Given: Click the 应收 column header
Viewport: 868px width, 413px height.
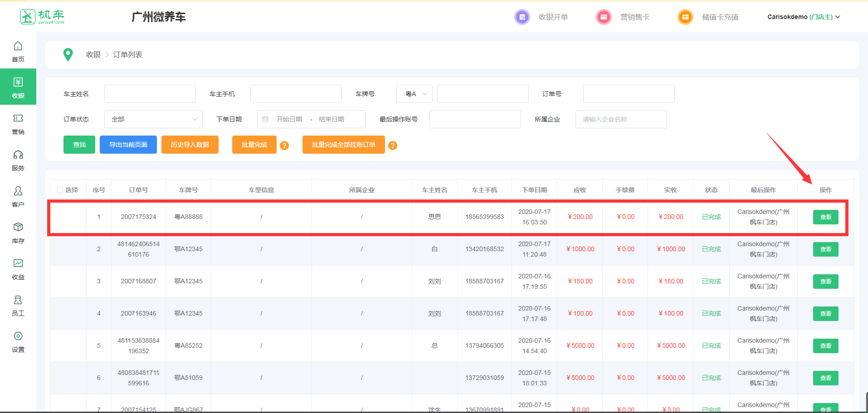Looking at the screenshot, I should coord(580,190).
